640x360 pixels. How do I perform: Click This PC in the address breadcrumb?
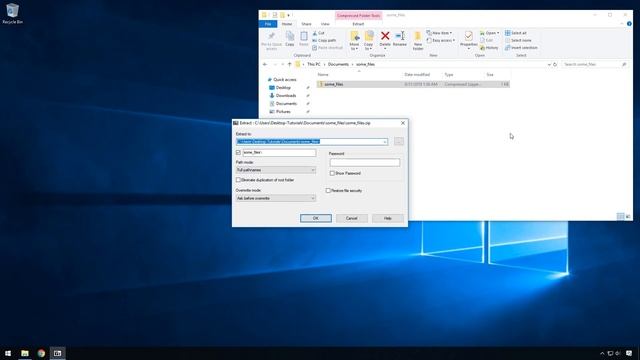314,64
